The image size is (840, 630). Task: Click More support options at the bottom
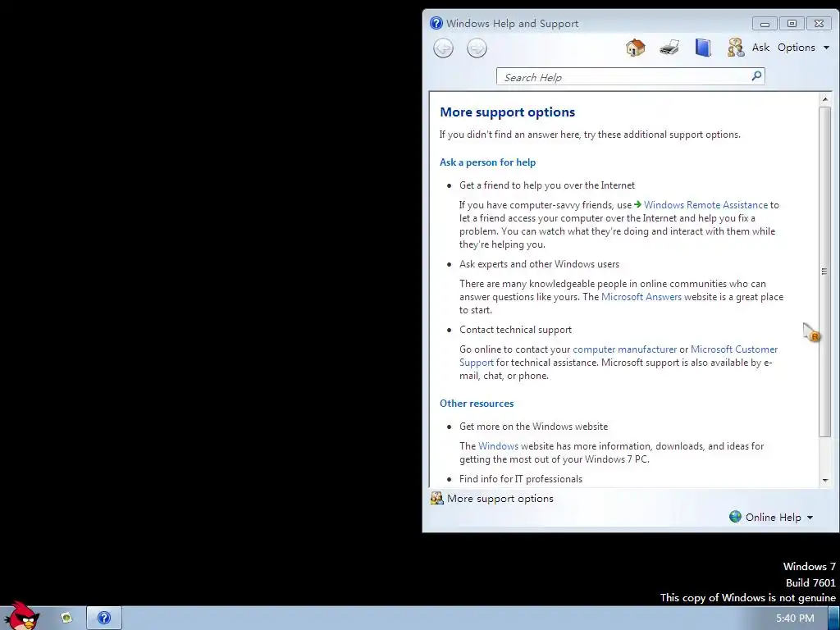click(x=492, y=498)
